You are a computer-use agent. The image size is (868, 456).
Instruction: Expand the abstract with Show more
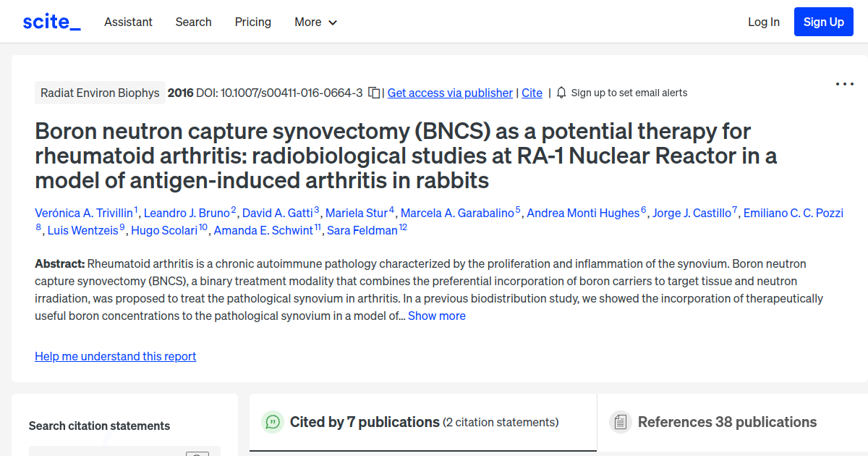(436, 316)
